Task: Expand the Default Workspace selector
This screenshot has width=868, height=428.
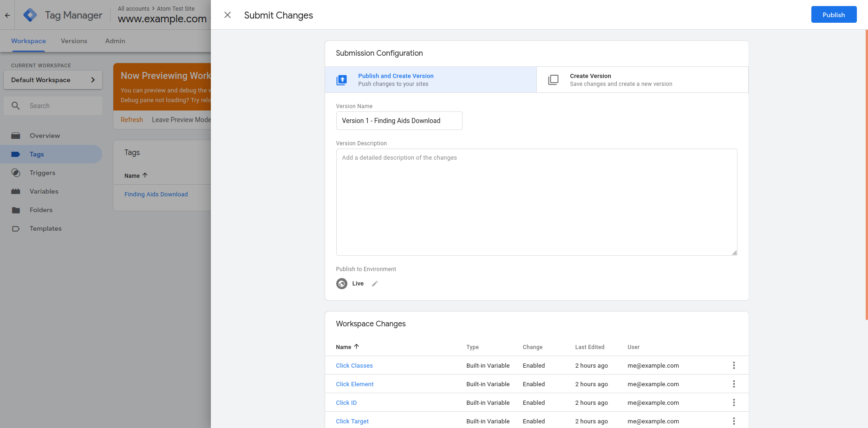Action: coord(53,80)
